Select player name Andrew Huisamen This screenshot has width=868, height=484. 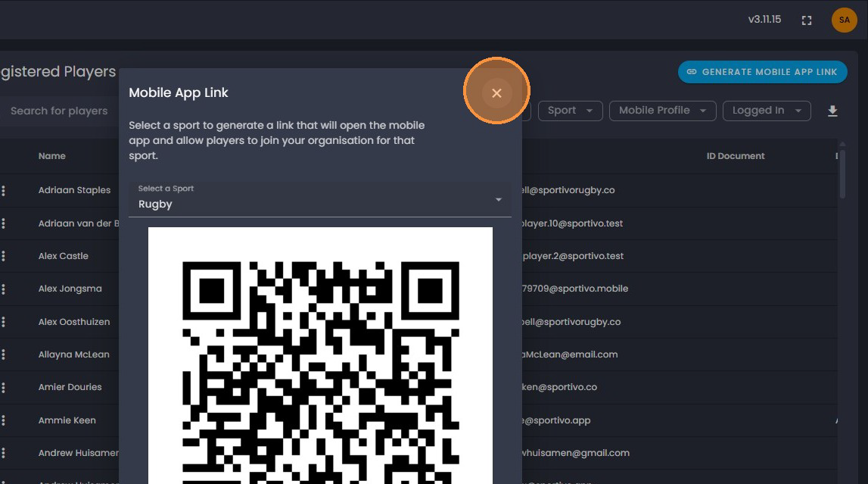78,453
